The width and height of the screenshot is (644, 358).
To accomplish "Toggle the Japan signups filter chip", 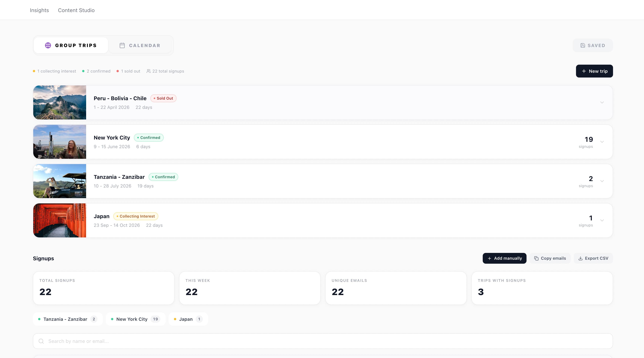I will pyautogui.click(x=188, y=319).
